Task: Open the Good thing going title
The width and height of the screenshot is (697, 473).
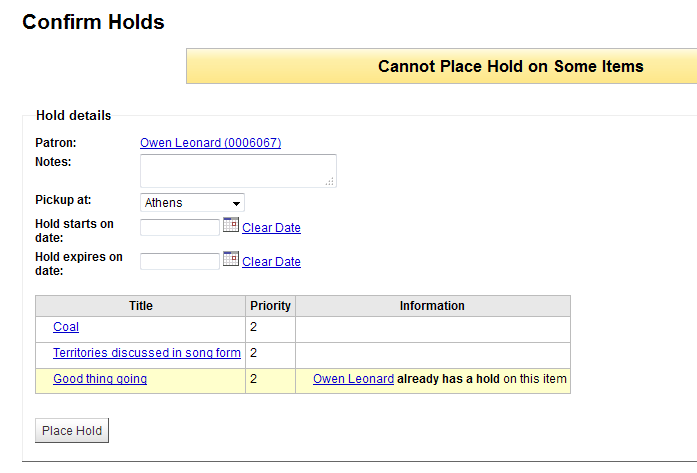Action: click(100, 379)
